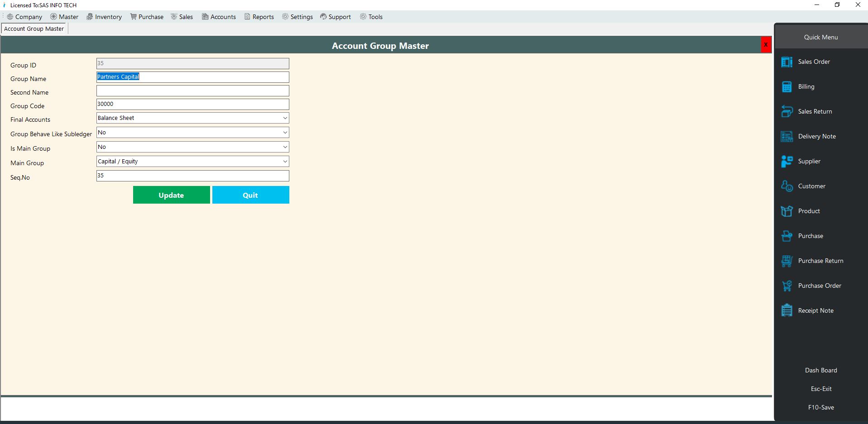Screen dimensions: 868x424
Task: Open the Sales menu
Action: [x=182, y=17]
